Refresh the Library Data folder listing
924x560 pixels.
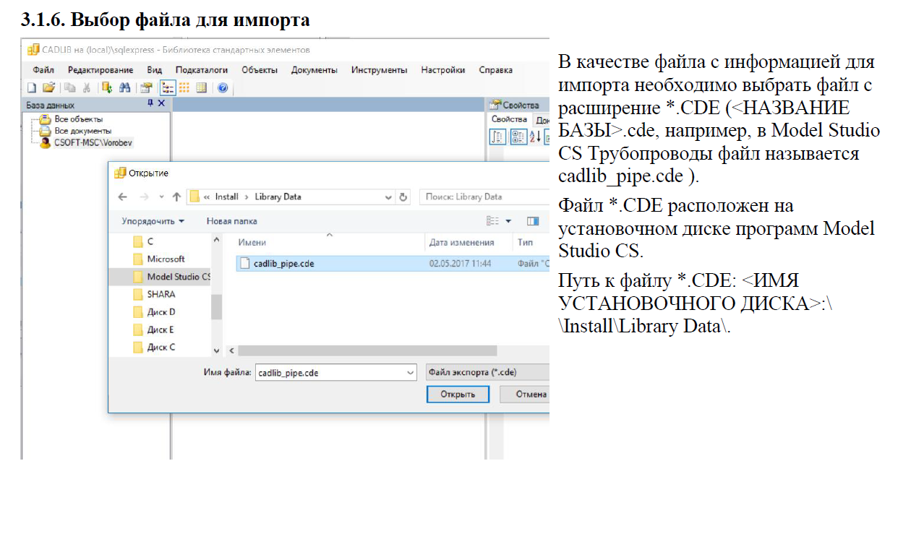(403, 197)
